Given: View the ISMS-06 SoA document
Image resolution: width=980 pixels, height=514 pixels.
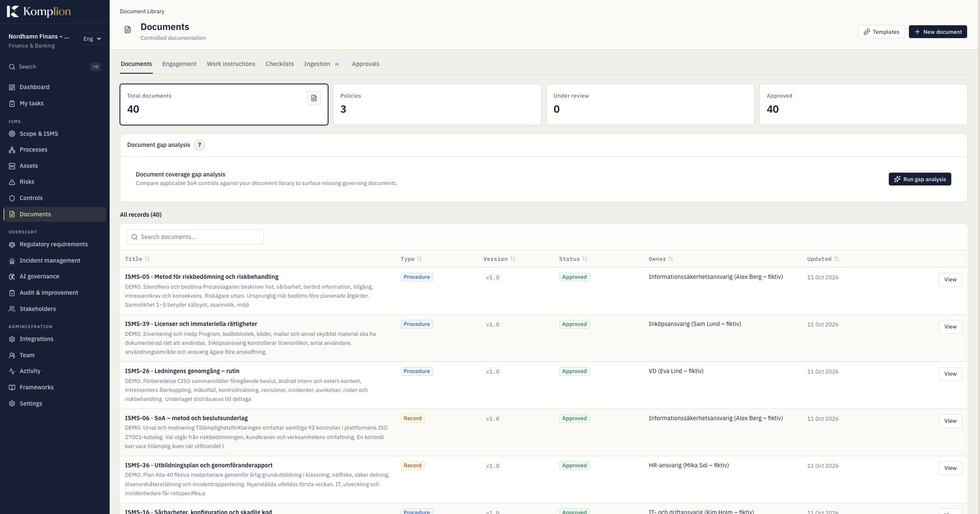Looking at the screenshot, I should click(950, 421).
